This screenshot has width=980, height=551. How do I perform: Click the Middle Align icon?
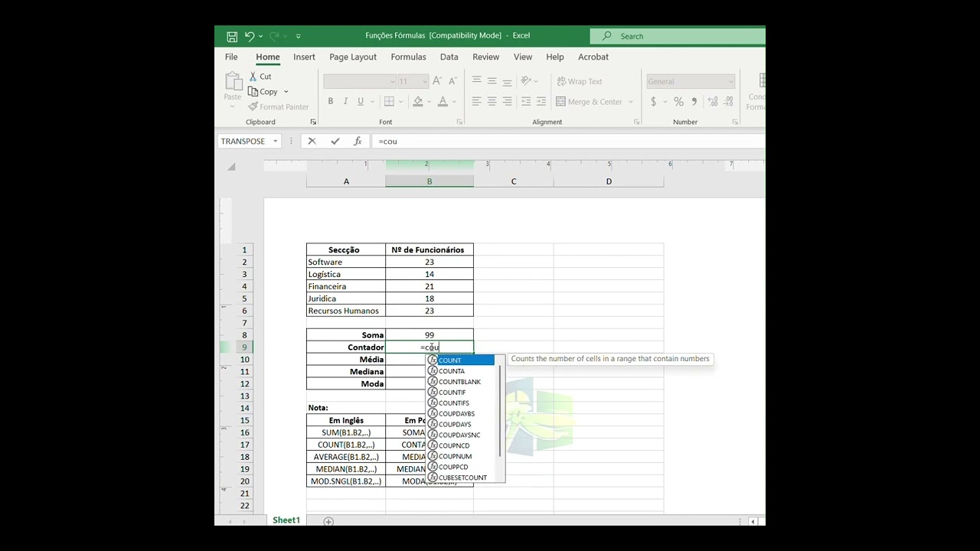492,80
